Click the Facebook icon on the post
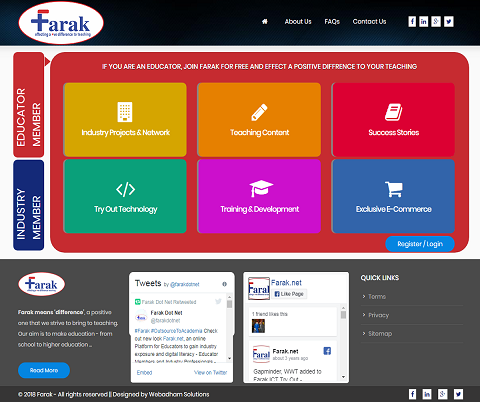The image size is (480, 402). pos(327,351)
